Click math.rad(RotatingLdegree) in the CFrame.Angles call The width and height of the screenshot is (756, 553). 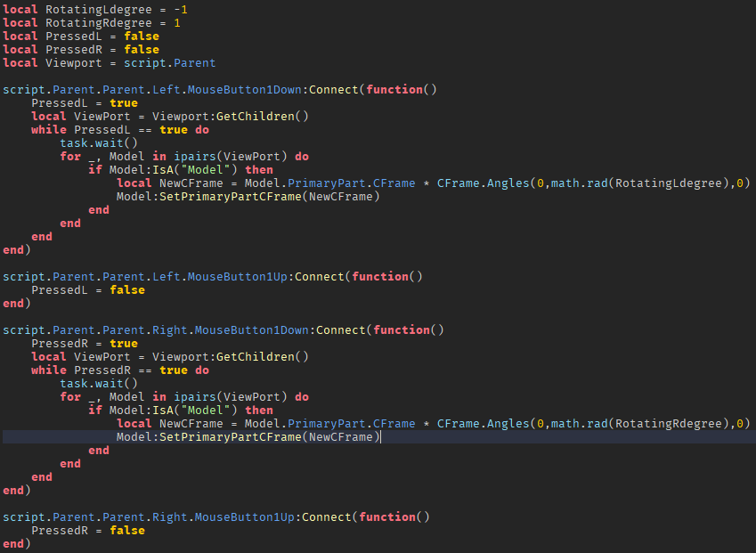click(x=639, y=183)
